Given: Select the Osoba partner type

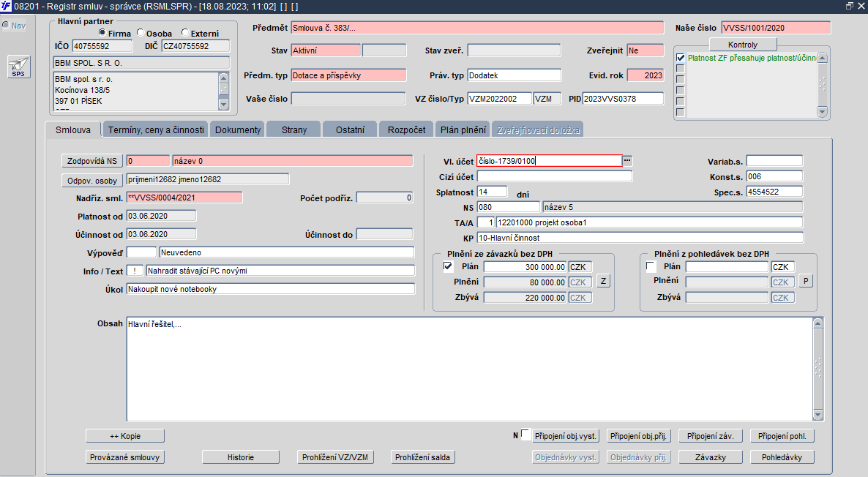Looking at the screenshot, I should point(141,33).
